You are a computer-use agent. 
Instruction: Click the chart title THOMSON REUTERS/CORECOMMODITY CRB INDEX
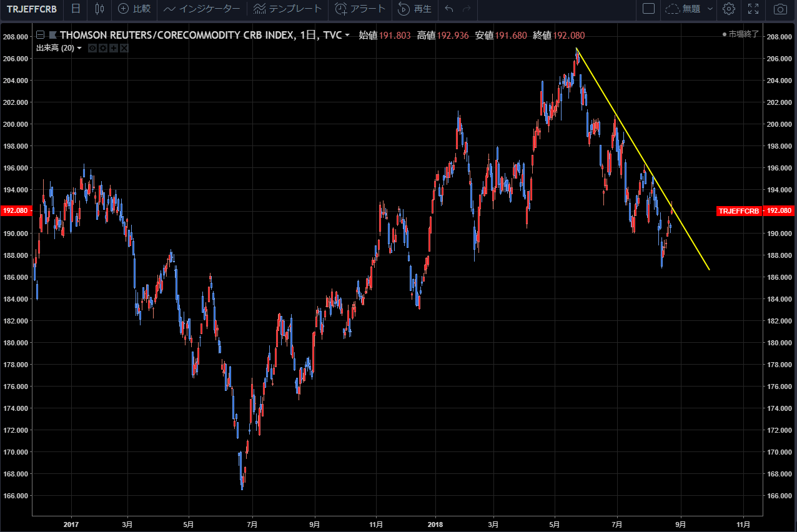click(177, 35)
